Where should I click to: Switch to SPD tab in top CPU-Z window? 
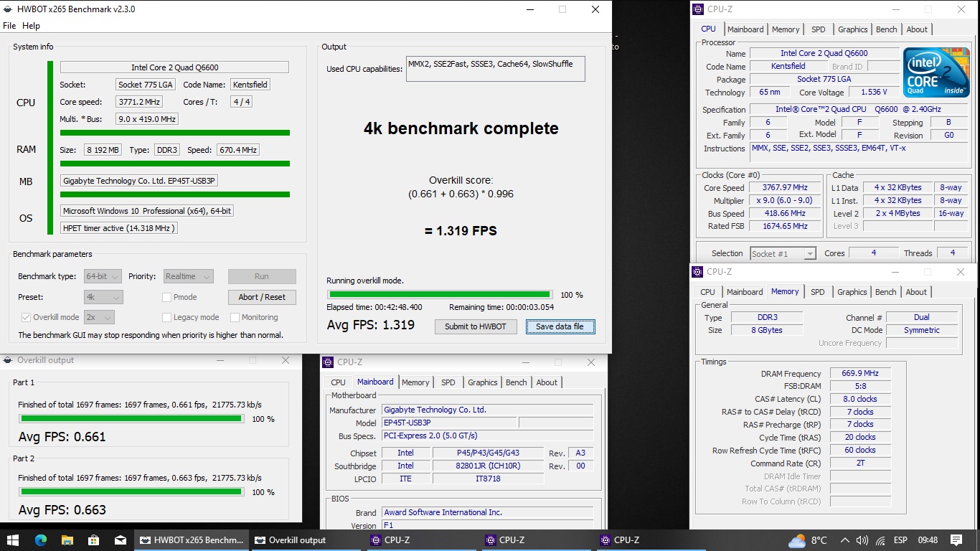(818, 29)
